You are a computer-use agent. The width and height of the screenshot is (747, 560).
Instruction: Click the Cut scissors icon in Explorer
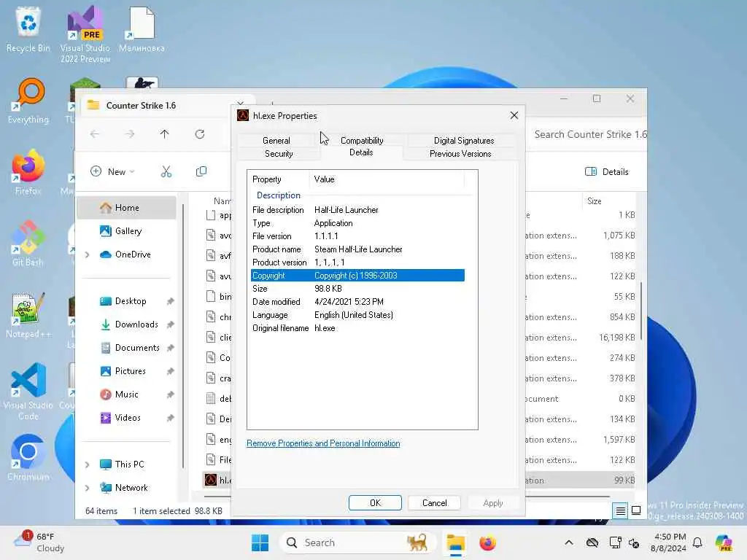click(x=166, y=171)
